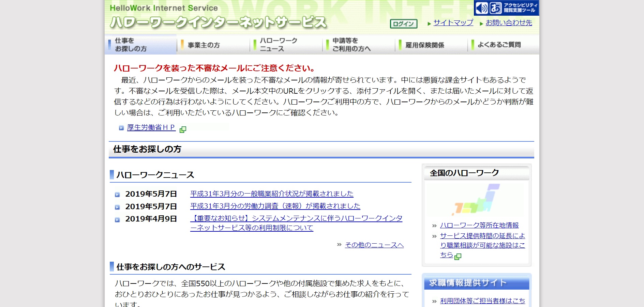The height and width of the screenshot is (307, 644).
Task: Open the 厚生労働省ＨＰ link
Action: click(x=151, y=127)
